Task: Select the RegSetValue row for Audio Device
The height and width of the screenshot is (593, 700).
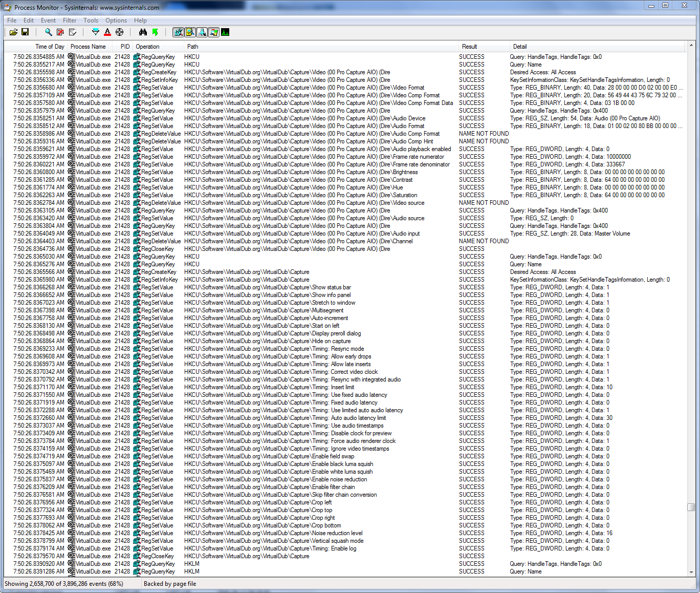Action: (345, 118)
